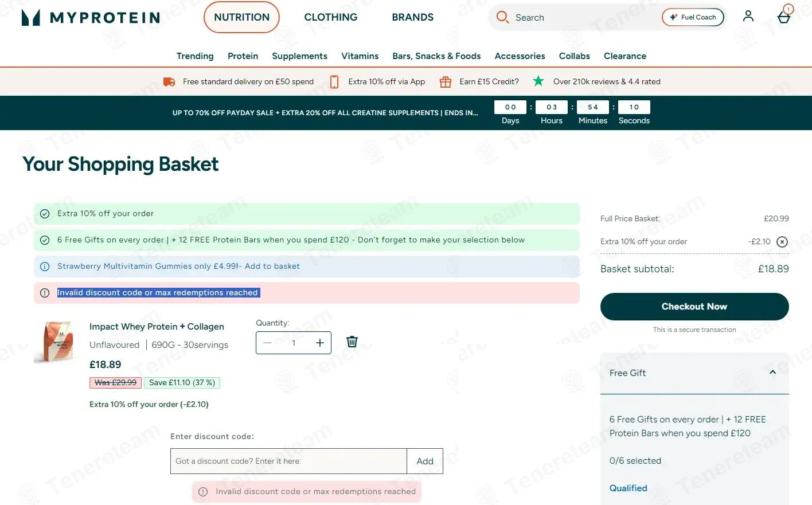Collapse the Free Gift section
Viewport: 812px width, 505px height.
[x=772, y=373]
